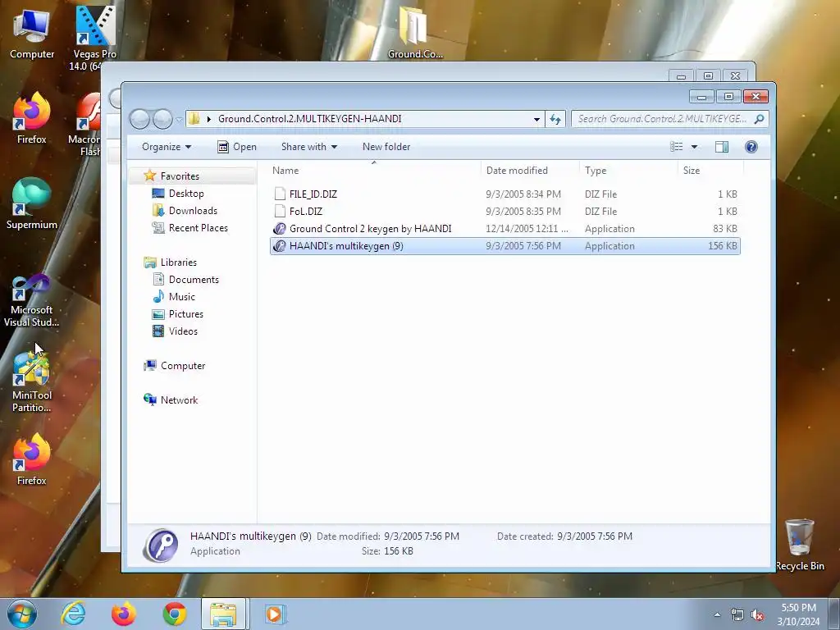
Task: Click New folder in the toolbar
Action: pos(386,147)
